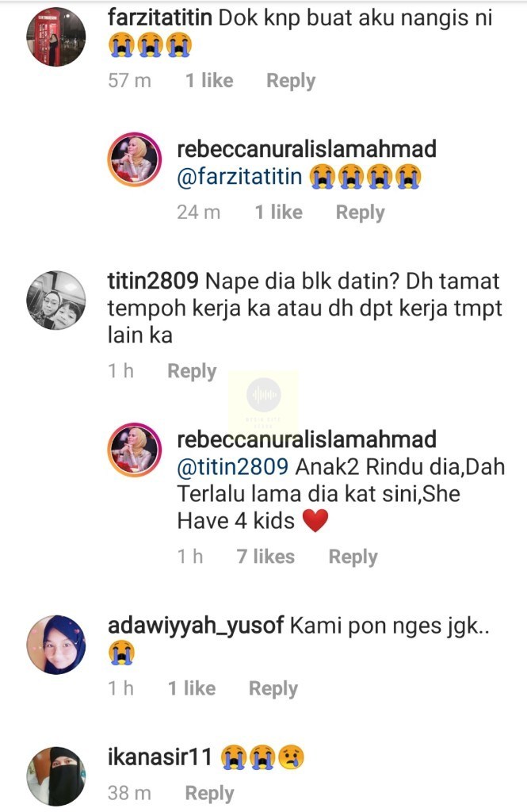This screenshot has height=812, width=527.
Task: Open the @farzitatitin mention link
Action: [239, 177]
